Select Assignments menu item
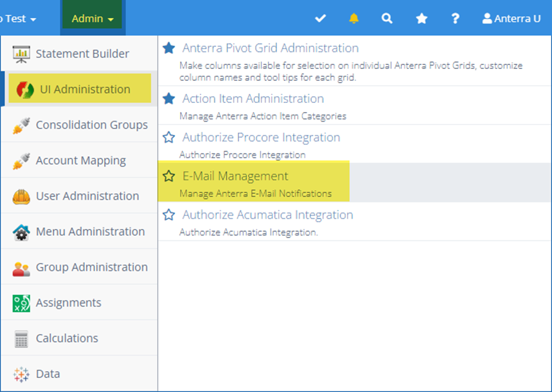This screenshot has height=392, width=552. 79,303
